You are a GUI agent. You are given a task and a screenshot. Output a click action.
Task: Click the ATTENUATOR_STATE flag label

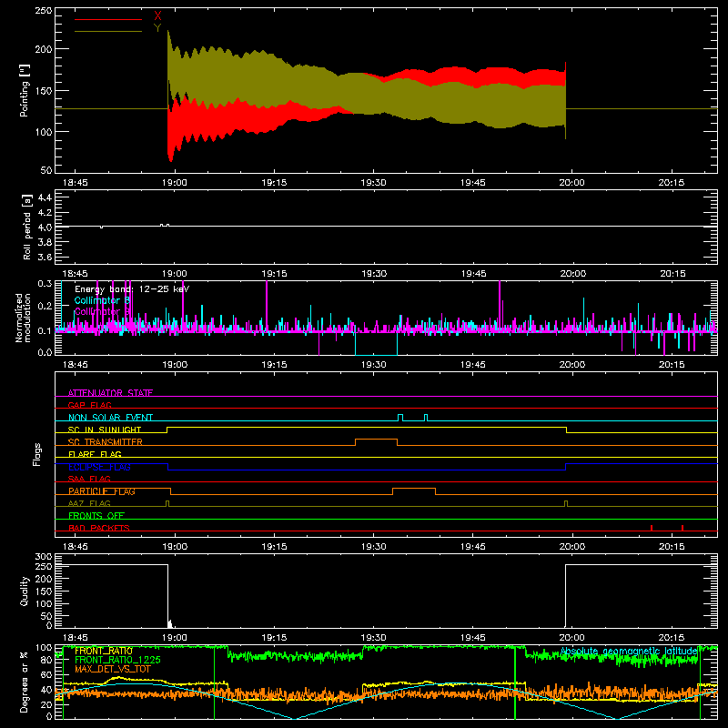110,393
